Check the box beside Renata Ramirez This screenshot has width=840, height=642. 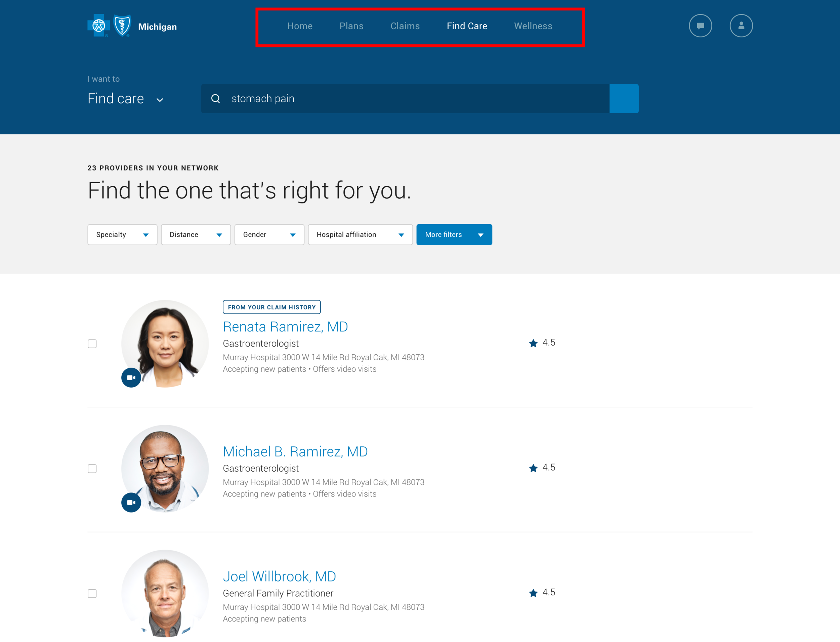pyautogui.click(x=92, y=344)
